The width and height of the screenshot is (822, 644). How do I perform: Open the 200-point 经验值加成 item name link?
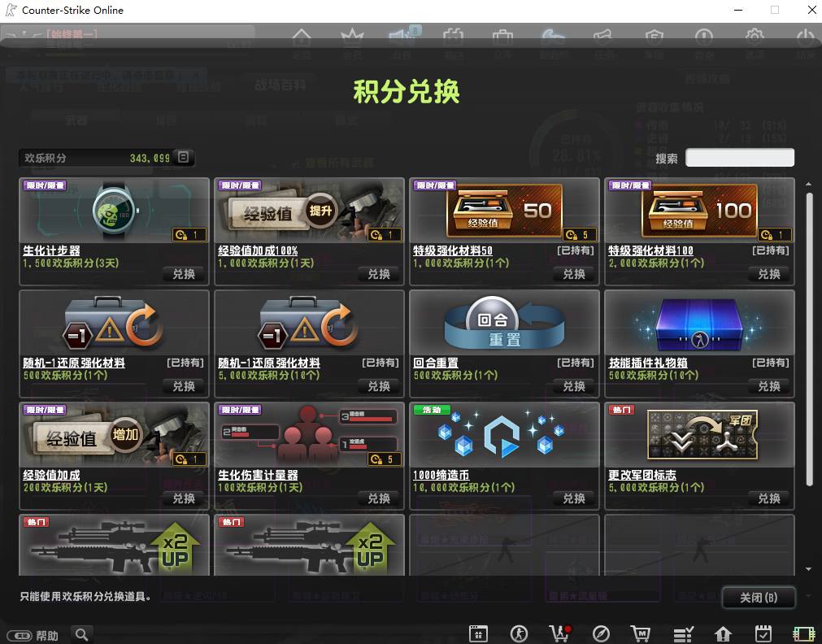click(51, 475)
